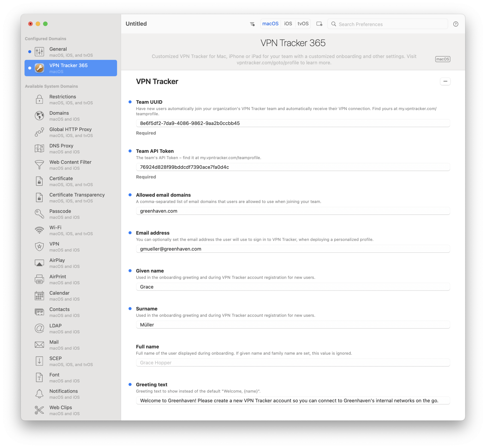Screen dimensions: 486x448
Task: Click the profile-signing device icon in the toolbar
Action: point(319,24)
